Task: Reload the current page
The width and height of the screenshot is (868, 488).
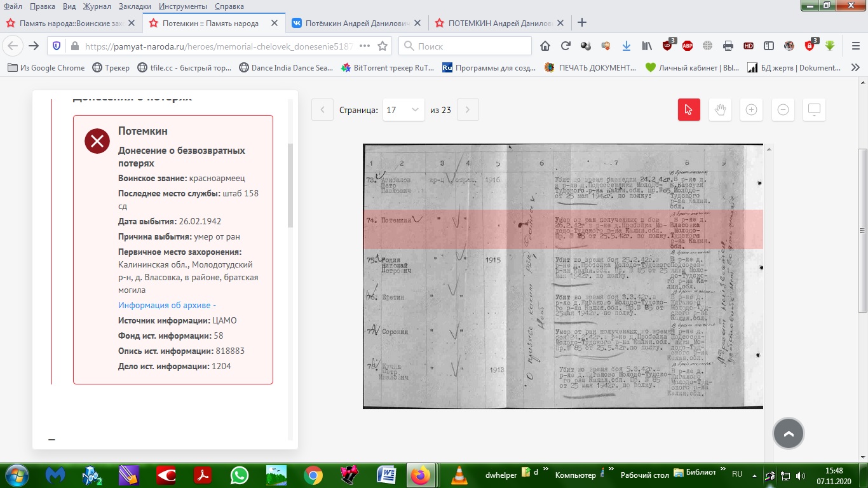Action: click(566, 46)
